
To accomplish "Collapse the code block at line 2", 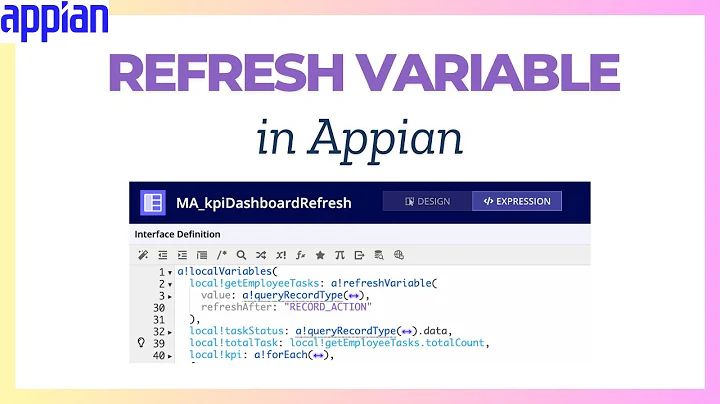I will (170, 285).
